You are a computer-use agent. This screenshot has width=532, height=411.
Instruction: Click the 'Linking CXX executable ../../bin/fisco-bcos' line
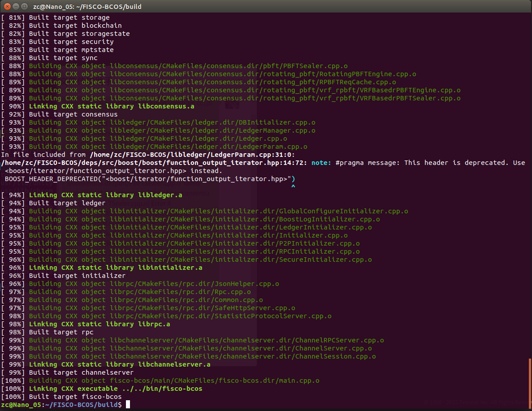tap(101, 389)
